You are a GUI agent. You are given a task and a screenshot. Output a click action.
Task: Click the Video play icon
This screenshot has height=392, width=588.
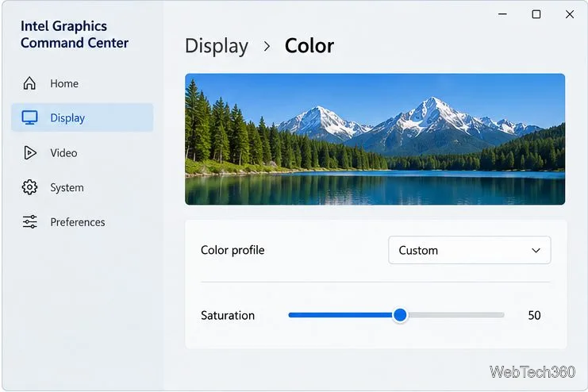(30, 152)
